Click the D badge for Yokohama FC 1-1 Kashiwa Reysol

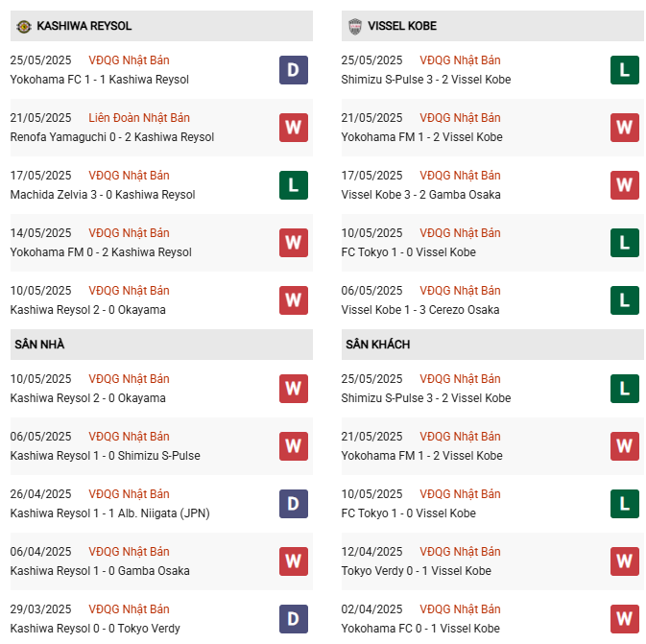(294, 70)
